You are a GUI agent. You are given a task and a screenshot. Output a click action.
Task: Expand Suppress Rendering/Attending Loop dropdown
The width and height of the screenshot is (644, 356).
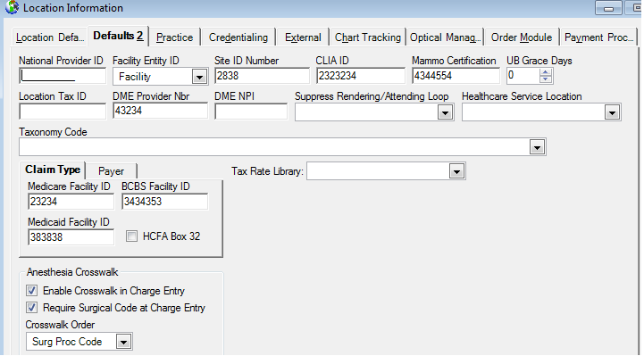pyautogui.click(x=445, y=112)
